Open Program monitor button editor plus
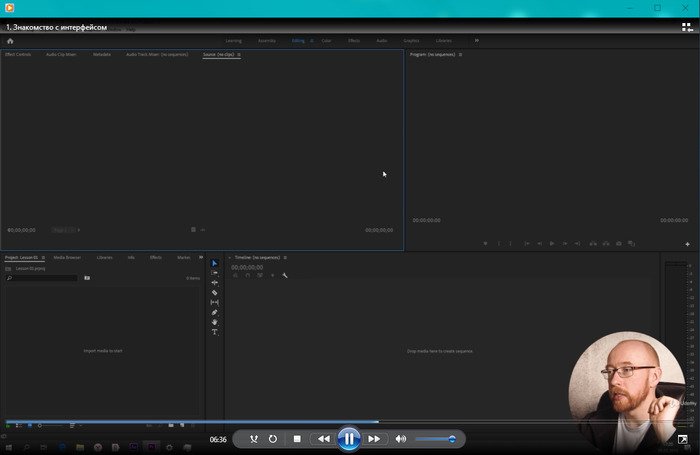This screenshot has width=700, height=455. coord(687,244)
